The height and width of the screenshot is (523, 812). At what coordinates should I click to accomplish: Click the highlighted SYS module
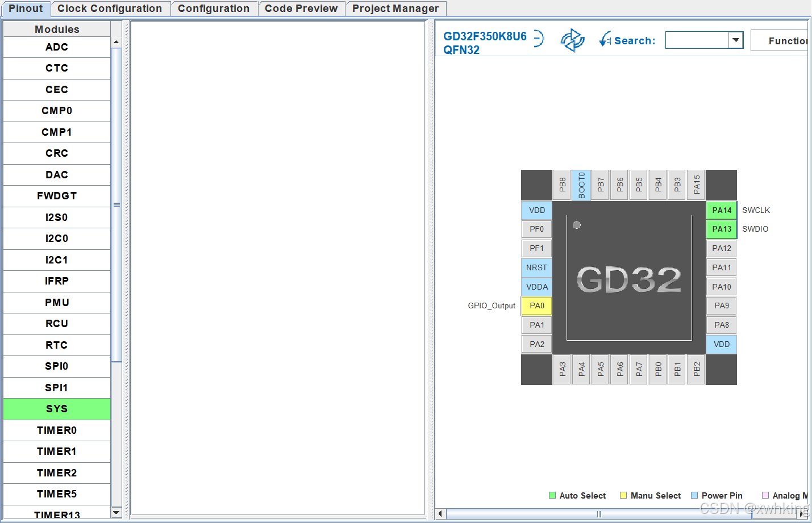(x=57, y=409)
